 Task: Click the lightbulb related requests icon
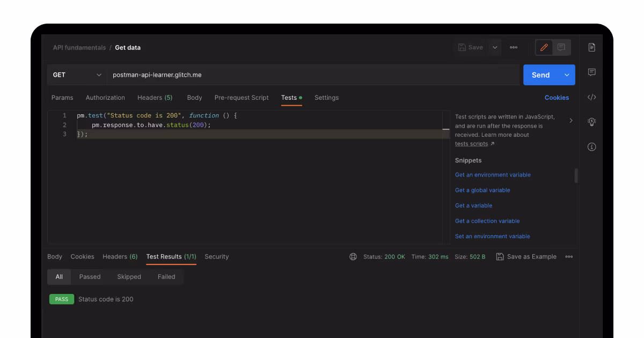(591, 122)
